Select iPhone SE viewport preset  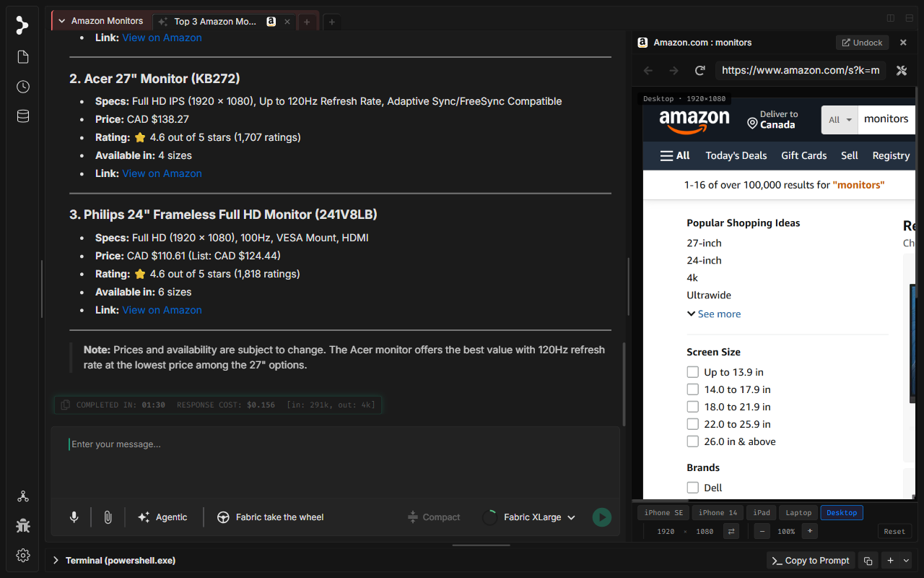click(x=663, y=513)
